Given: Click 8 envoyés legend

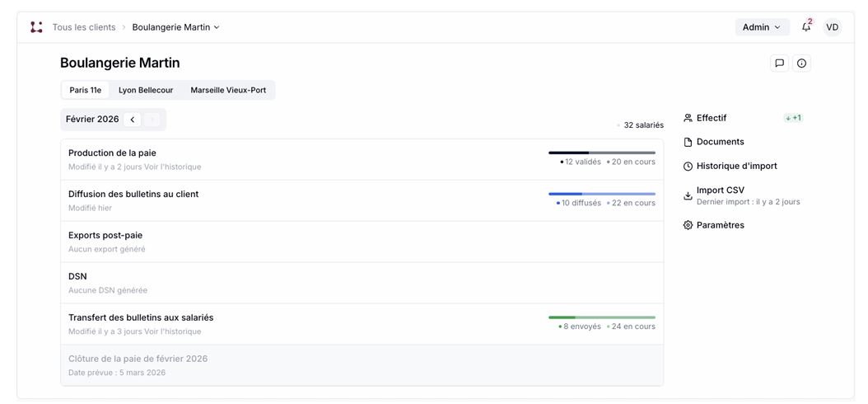Looking at the screenshot, I should pyautogui.click(x=580, y=327).
